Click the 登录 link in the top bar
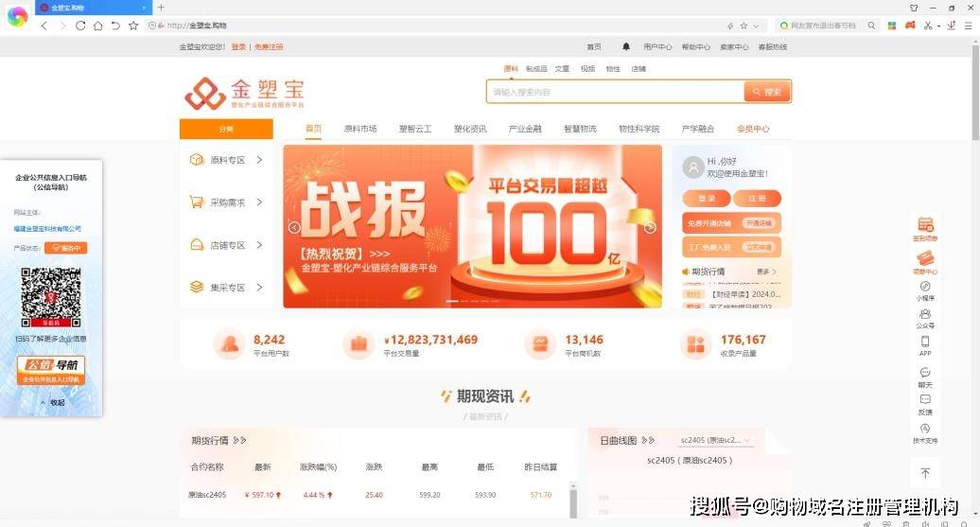The width and height of the screenshot is (980, 527). tap(238, 47)
